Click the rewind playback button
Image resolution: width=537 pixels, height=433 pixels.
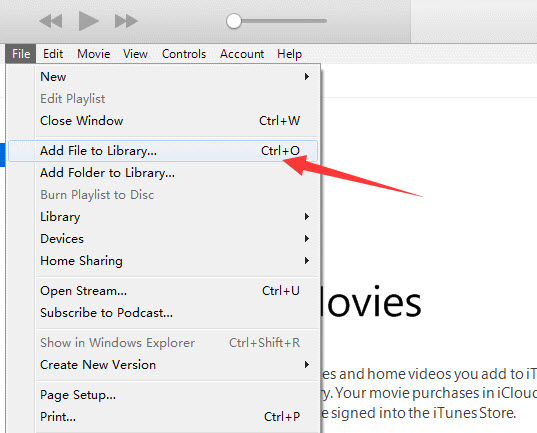click(x=51, y=21)
